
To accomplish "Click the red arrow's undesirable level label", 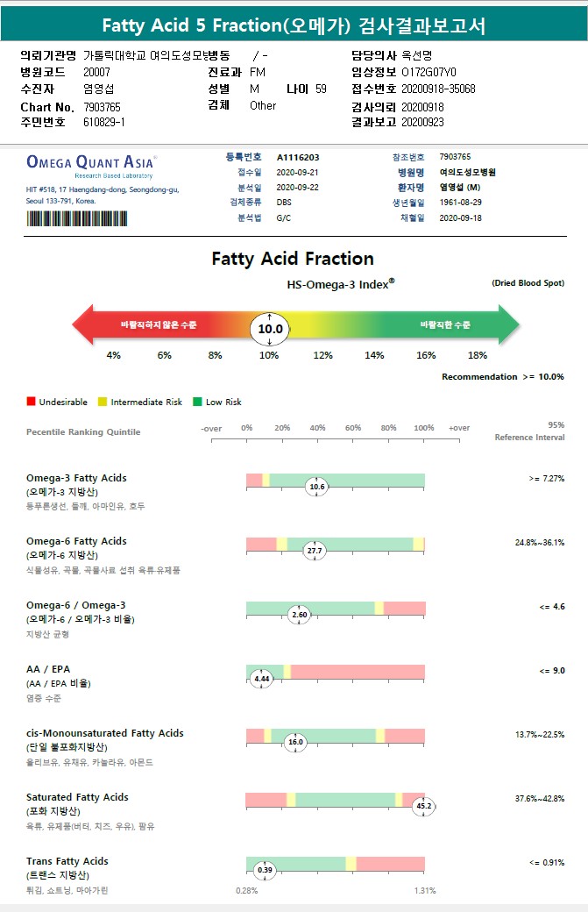I will 159,325.
